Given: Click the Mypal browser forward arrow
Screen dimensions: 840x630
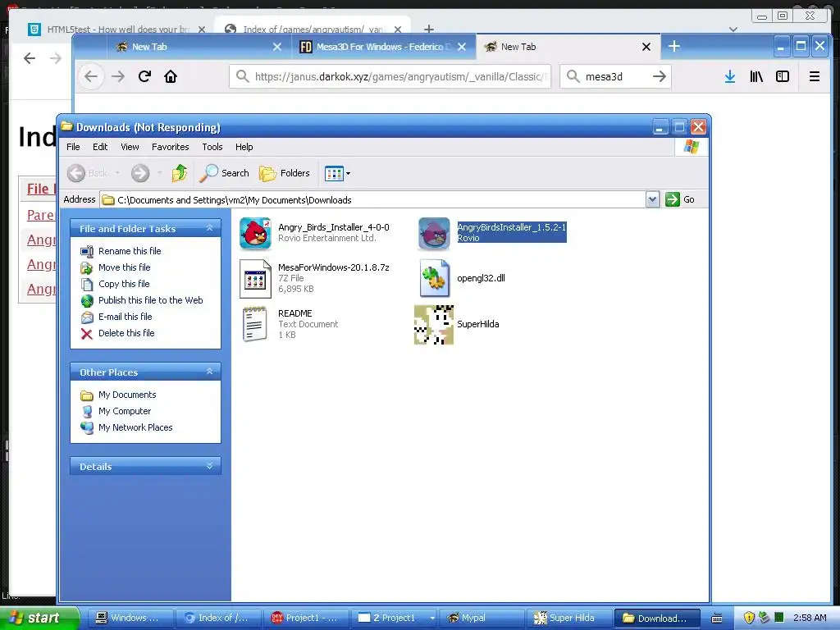Looking at the screenshot, I should tap(118, 76).
